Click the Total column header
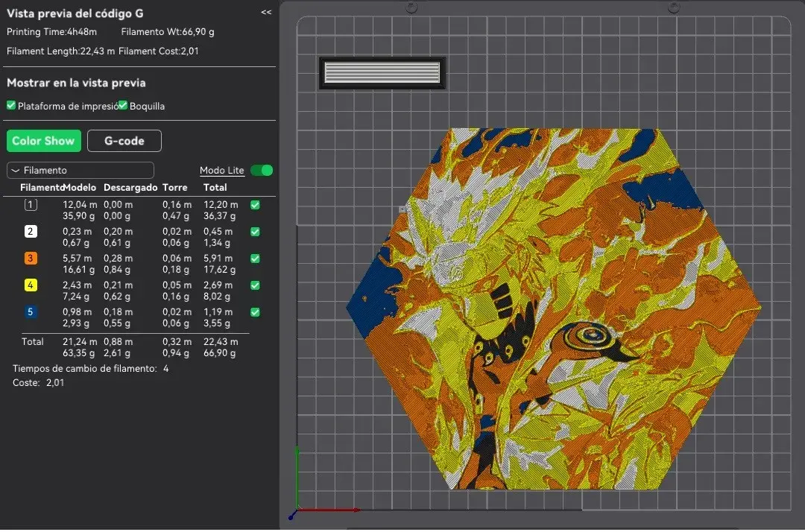Viewport: 805px width, 532px height. 215,187
